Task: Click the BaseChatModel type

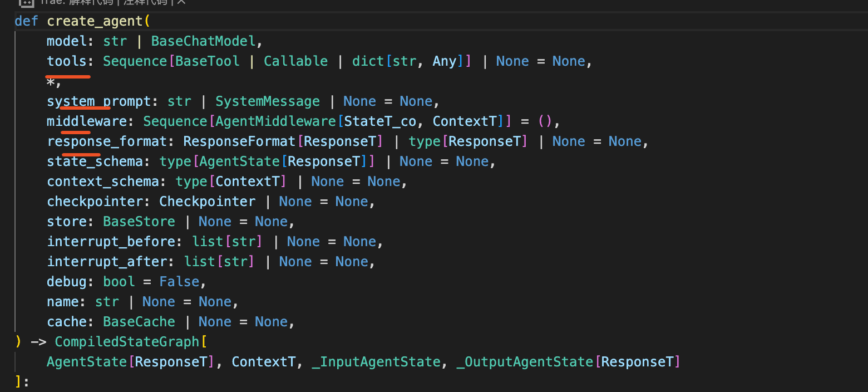Action: [x=203, y=41]
